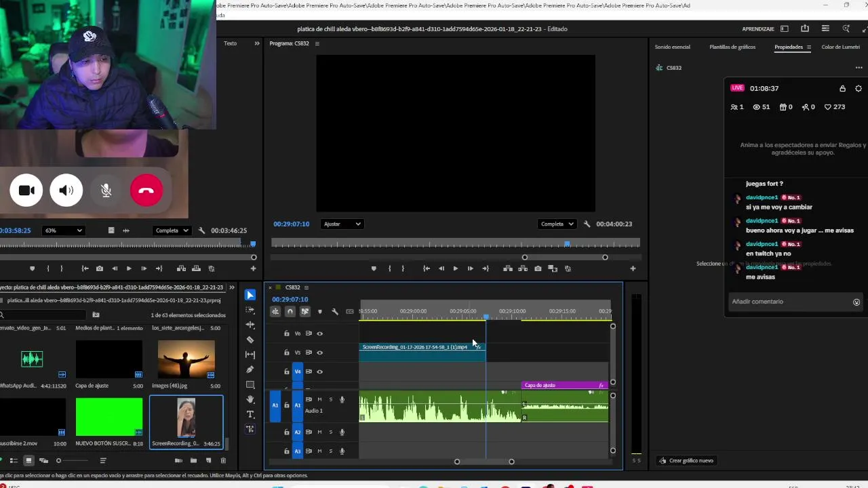Solo audio track A2
Screen dimensions: 868x488
[x=330, y=432]
